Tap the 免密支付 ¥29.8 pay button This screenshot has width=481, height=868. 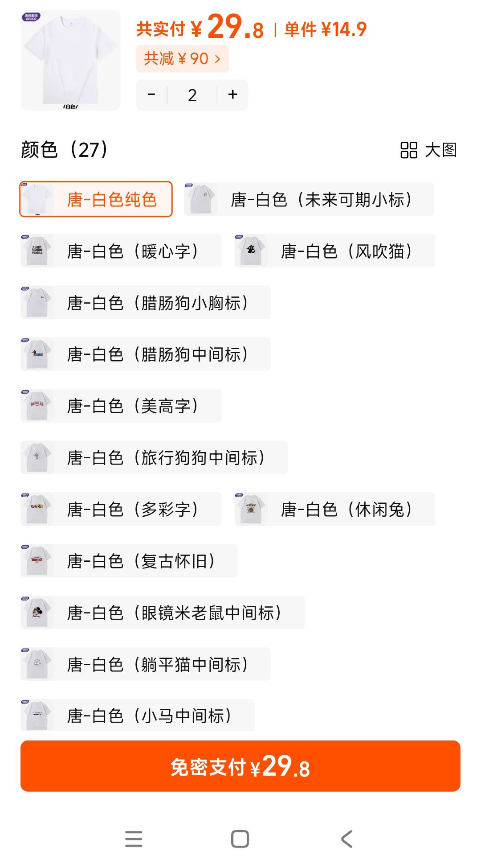pyautogui.click(x=240, y=766)
